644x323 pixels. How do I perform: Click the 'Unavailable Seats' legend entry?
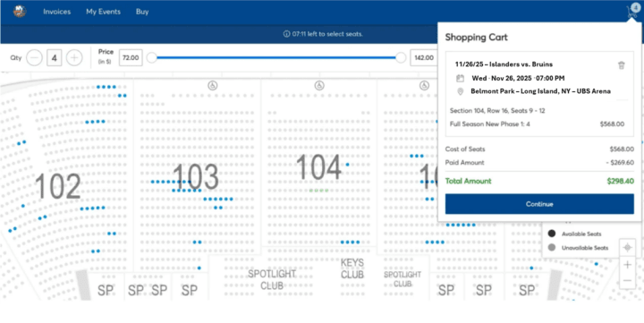click(578, 248)
